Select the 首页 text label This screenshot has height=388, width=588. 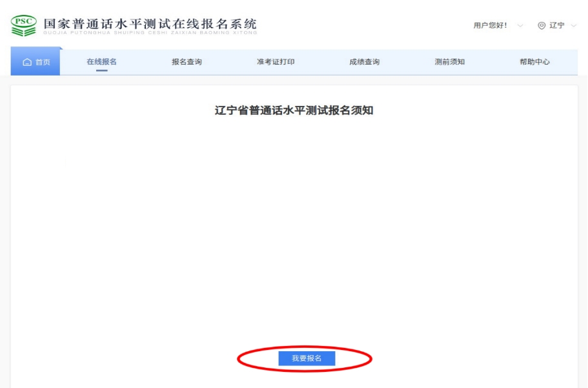[x=43, y=63]
